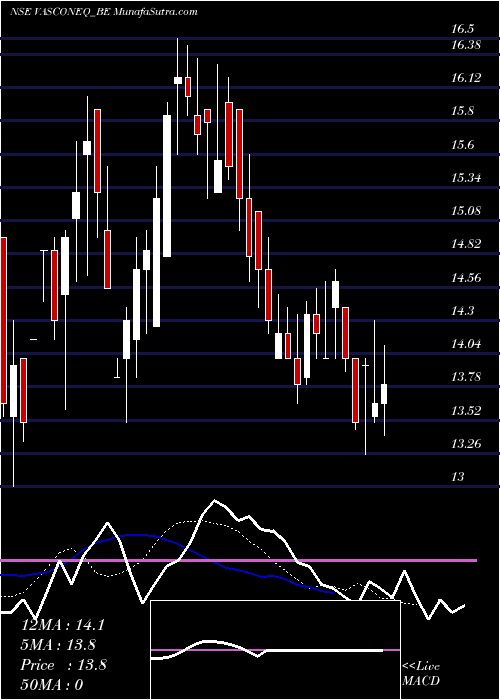Viewport: 500px width, 700px height.
Task: Click the 14.04 price level label
Action: pos(466,344)
